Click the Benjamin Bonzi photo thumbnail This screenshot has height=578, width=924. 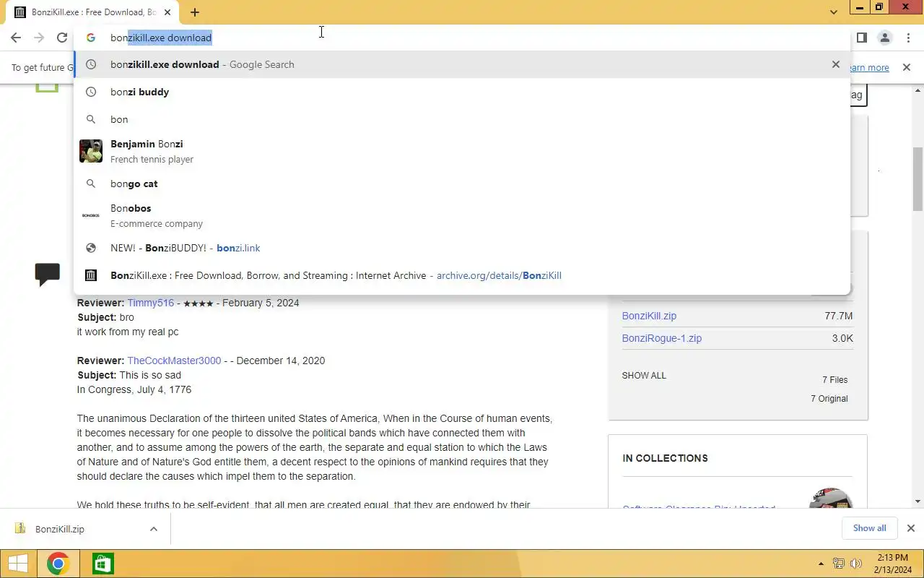click(x=91, y=151)
